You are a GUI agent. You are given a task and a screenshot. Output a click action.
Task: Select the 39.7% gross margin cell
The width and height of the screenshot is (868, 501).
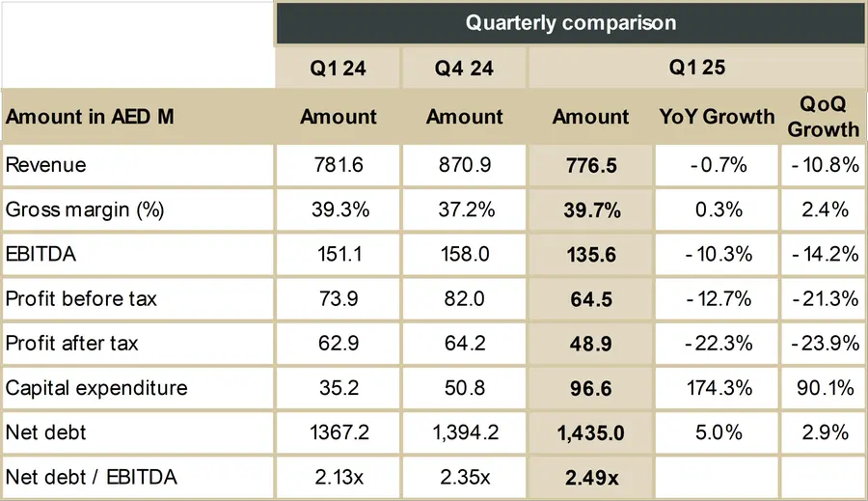pyautogui.click(x=590, y=210)
